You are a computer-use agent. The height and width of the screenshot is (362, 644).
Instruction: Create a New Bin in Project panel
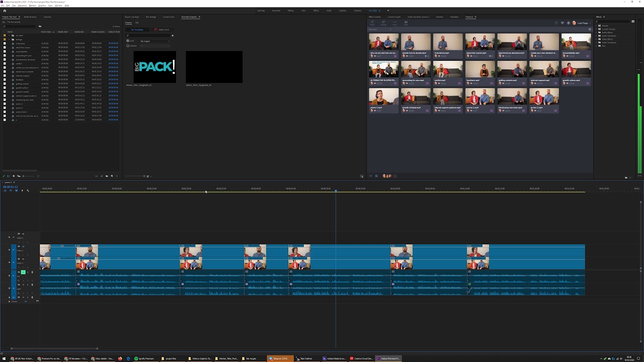point(107,176)
